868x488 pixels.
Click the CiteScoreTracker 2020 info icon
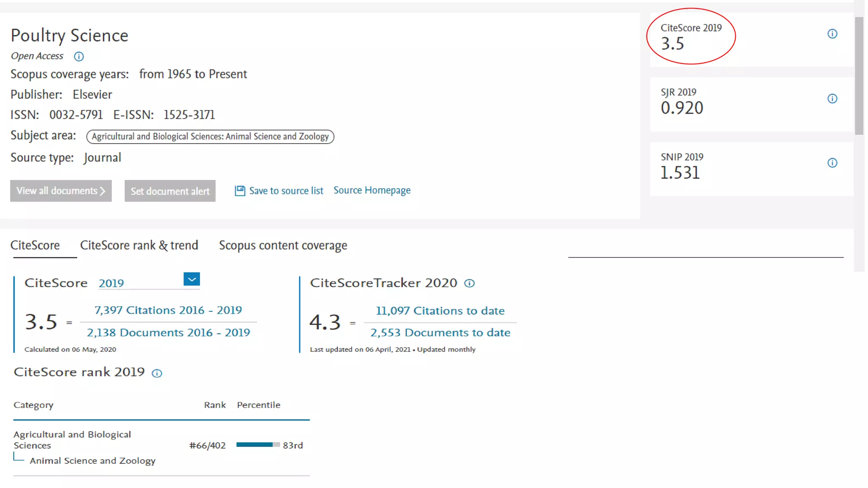click(469, 283)
